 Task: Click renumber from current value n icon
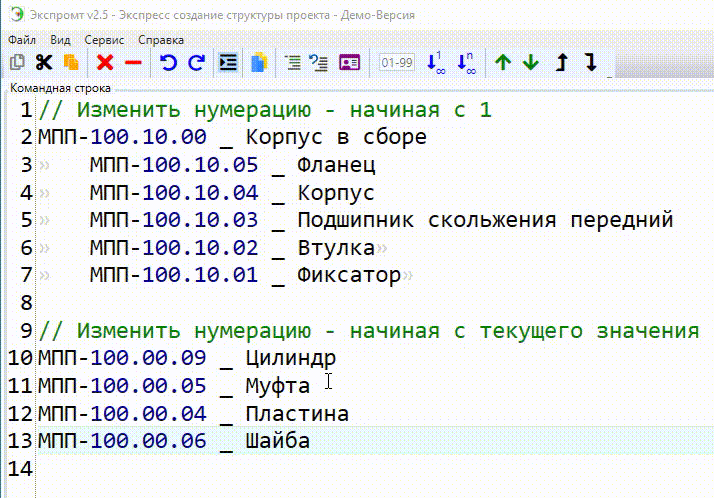[x=466, y=62]
